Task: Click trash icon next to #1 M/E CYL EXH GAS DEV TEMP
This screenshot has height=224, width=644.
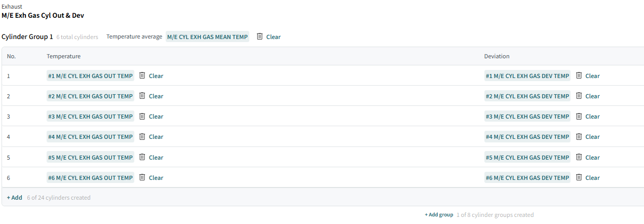Action: (579, 76)
